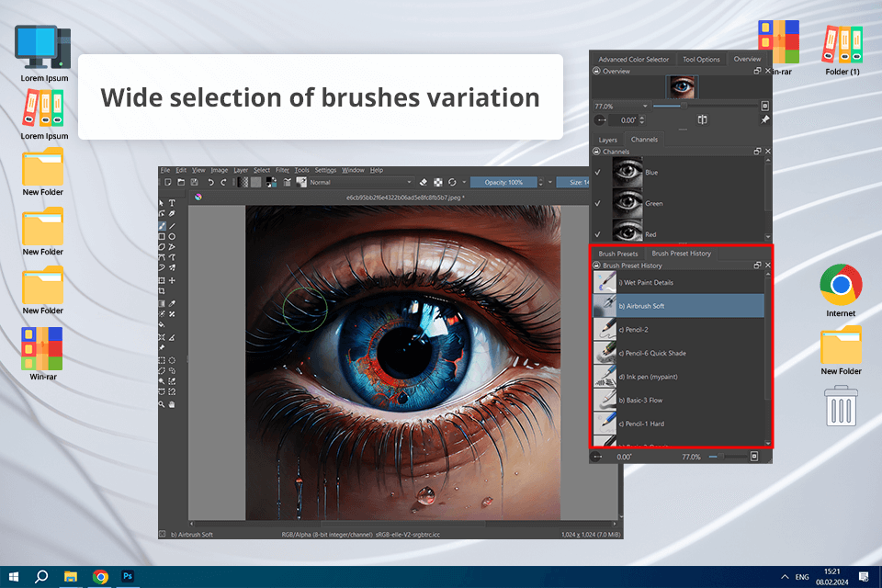Click the zoom slider in Overview docker

[706, 106]
